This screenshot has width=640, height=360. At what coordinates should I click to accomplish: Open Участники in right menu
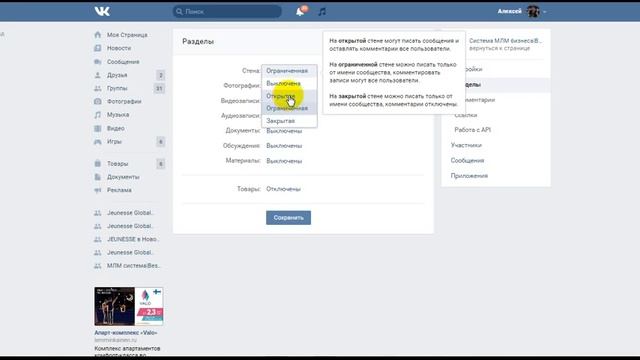click(466, 145)
